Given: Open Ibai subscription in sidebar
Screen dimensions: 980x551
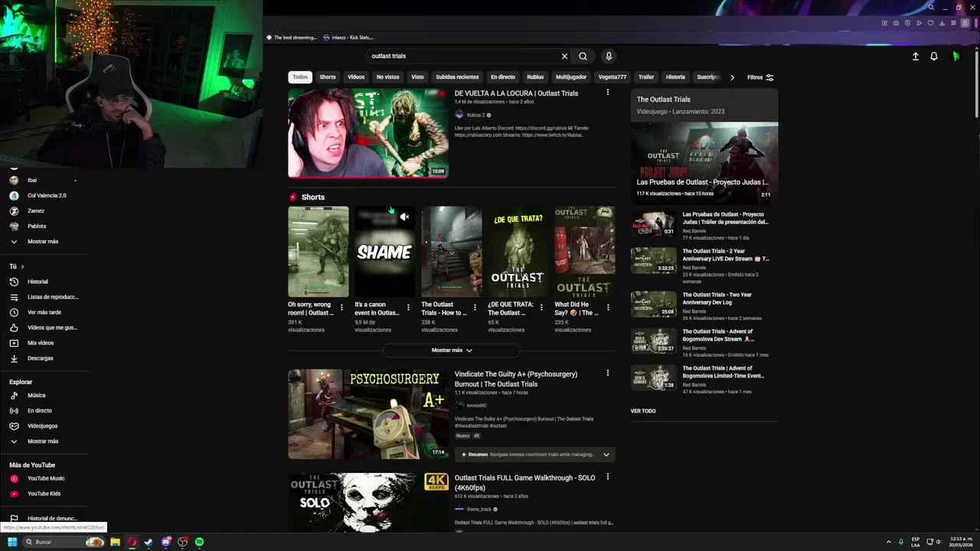Looking at the screenshot, I should [32, 181].
